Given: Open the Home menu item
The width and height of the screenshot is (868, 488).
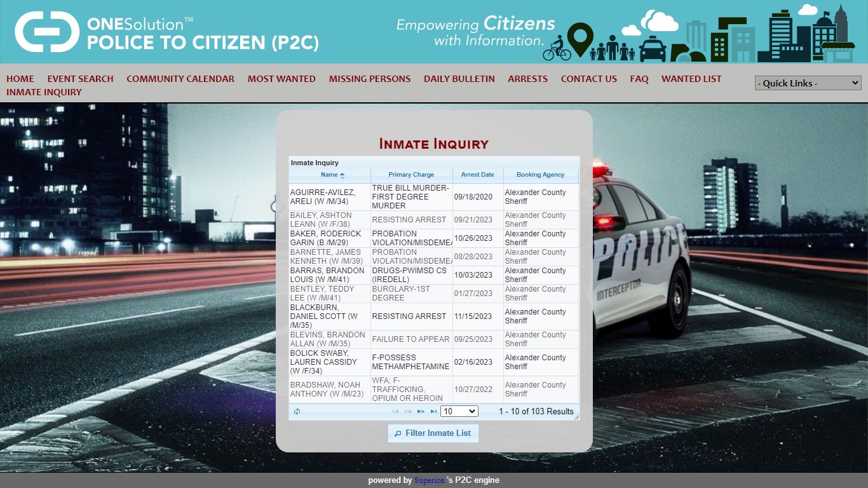Looking at the screenshot, I should [20, 79].
